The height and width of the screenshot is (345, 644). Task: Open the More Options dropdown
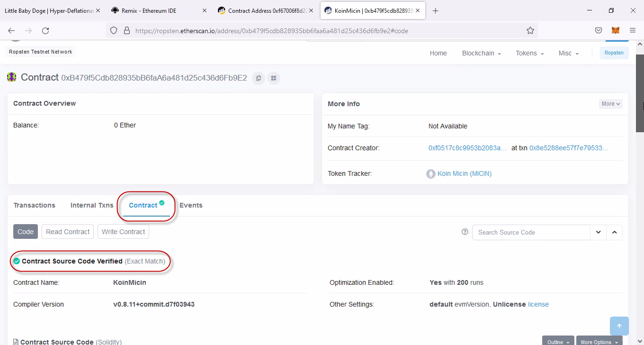pyautogui.click(x=599, y=341)
